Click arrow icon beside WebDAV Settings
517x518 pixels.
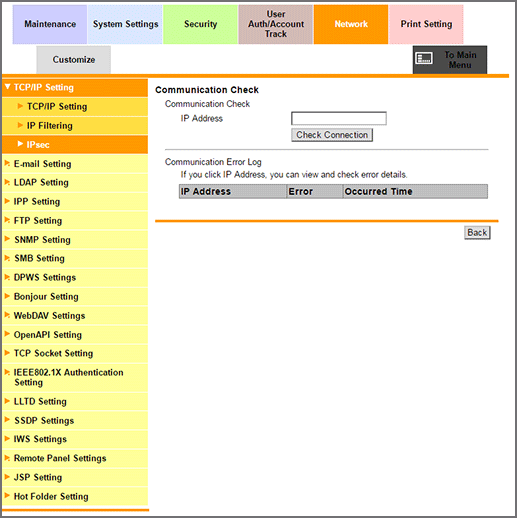[x=7, y=315]
